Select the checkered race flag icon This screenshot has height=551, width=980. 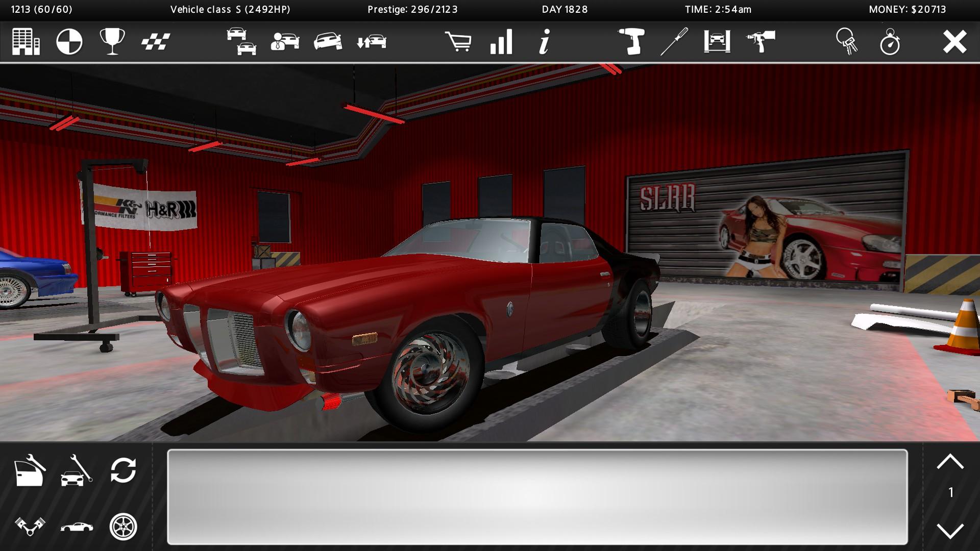click(156, 41)
